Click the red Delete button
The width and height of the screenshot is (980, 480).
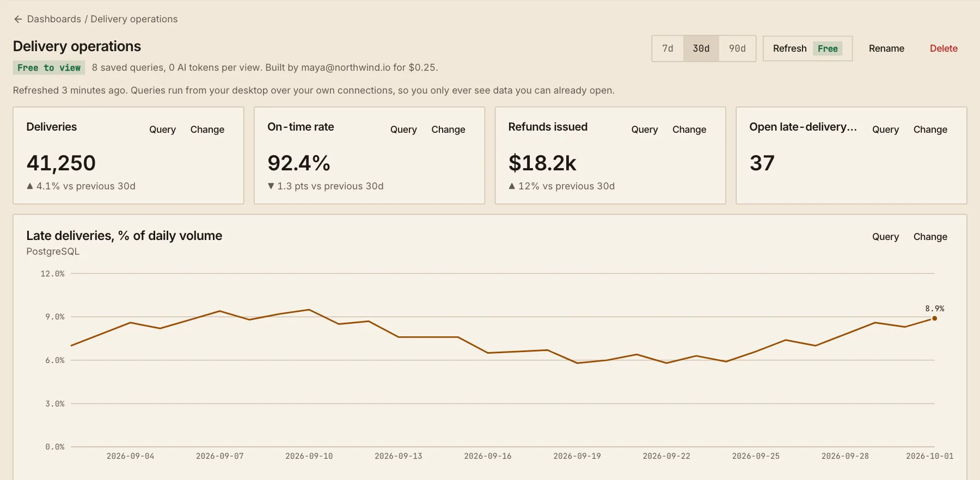(944, 48)
